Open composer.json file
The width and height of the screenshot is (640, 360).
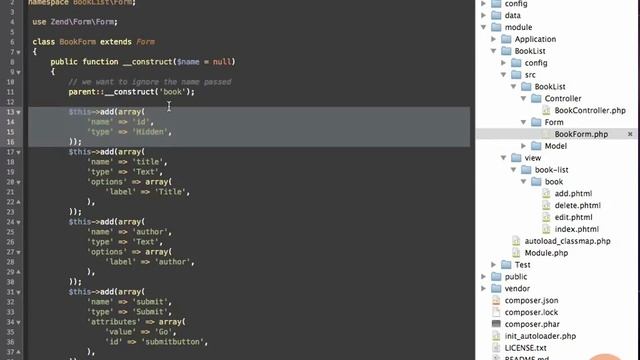click(531, 300)
